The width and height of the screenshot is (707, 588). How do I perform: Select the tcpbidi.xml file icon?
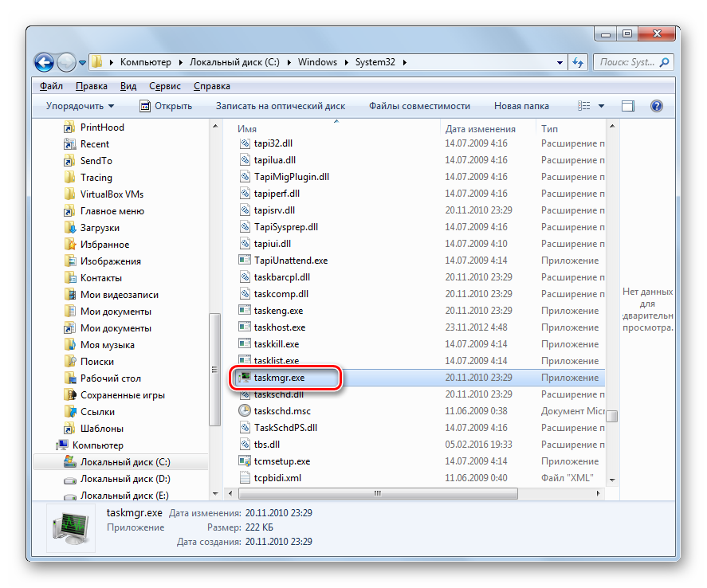point(245,478)
